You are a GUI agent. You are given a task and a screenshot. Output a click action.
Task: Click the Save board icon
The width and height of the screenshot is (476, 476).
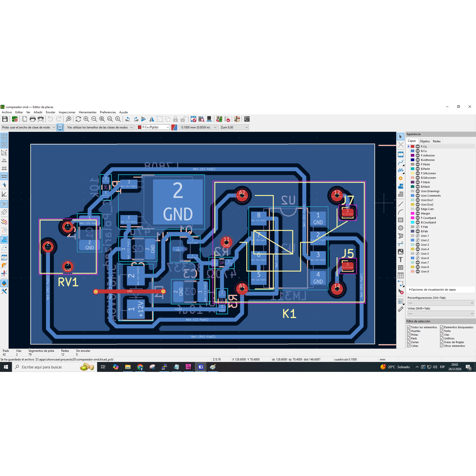point(5,119)
